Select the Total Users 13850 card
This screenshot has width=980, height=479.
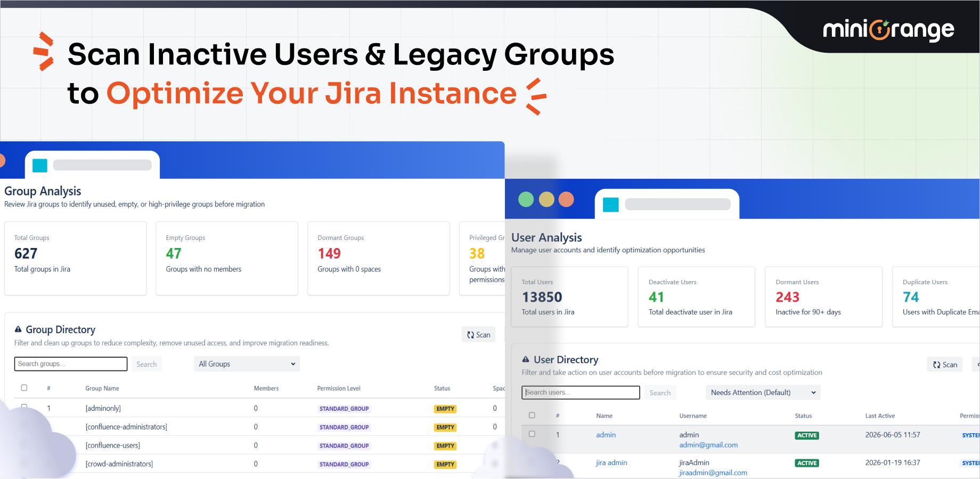pos(569,297)
